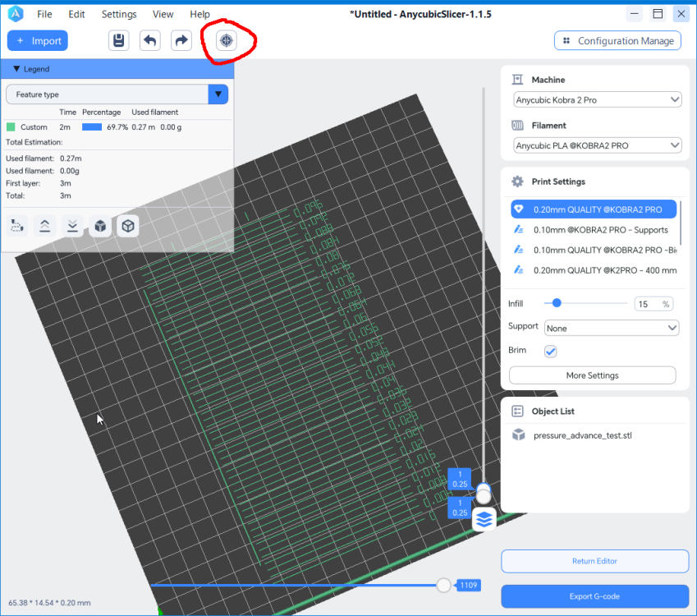This screenshot has height=616, width=697.
Task: Click the Object List icon
Action: point(517,411)
